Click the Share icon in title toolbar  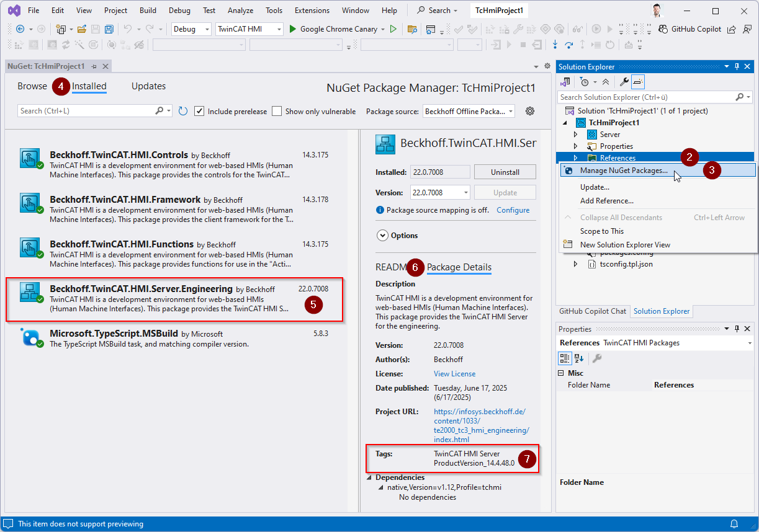(x=732, y=29)
